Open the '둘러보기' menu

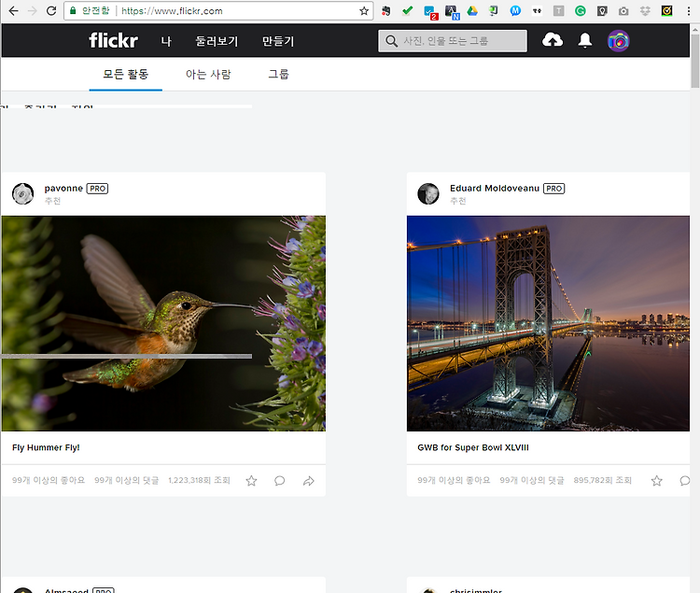tap(217, 41)
